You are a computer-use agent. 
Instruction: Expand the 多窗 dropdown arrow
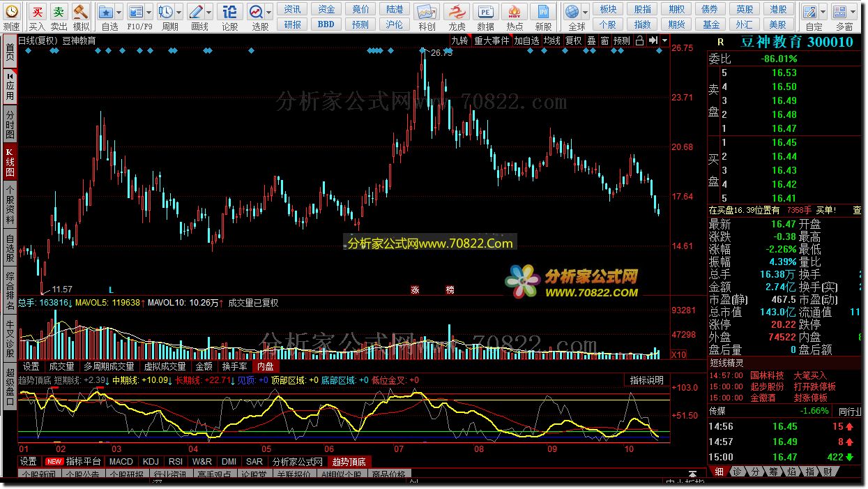[853, 13]
